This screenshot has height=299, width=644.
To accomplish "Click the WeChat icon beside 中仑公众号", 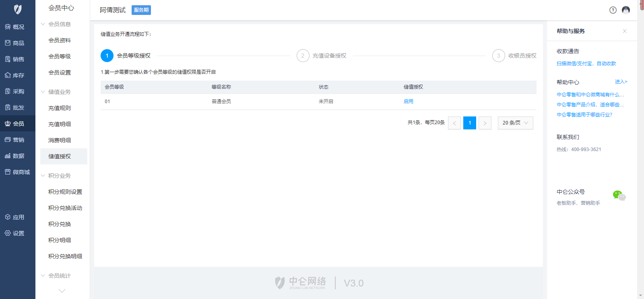I will pyautogui.click(x=619, y=196).
